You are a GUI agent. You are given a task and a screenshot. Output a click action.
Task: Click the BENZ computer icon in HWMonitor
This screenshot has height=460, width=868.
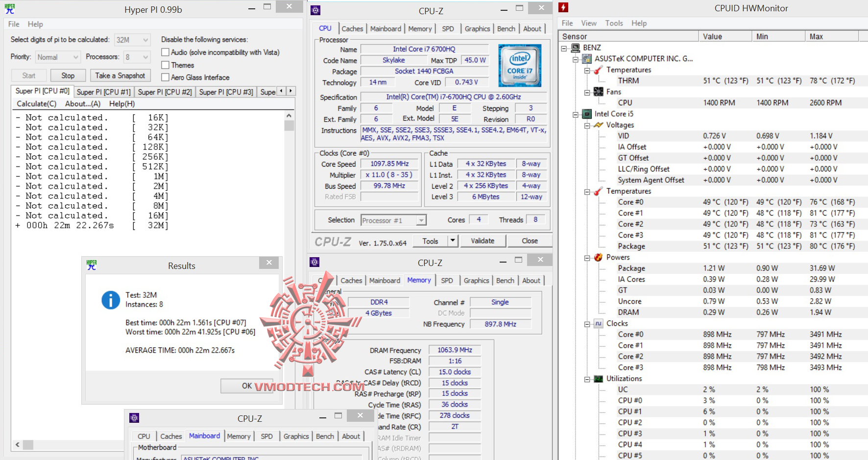pyautogui.click(x=576, y=48)
